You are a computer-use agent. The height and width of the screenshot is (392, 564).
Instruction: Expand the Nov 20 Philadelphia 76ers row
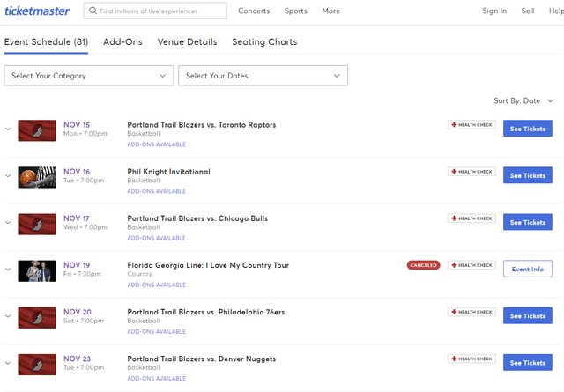8,315
